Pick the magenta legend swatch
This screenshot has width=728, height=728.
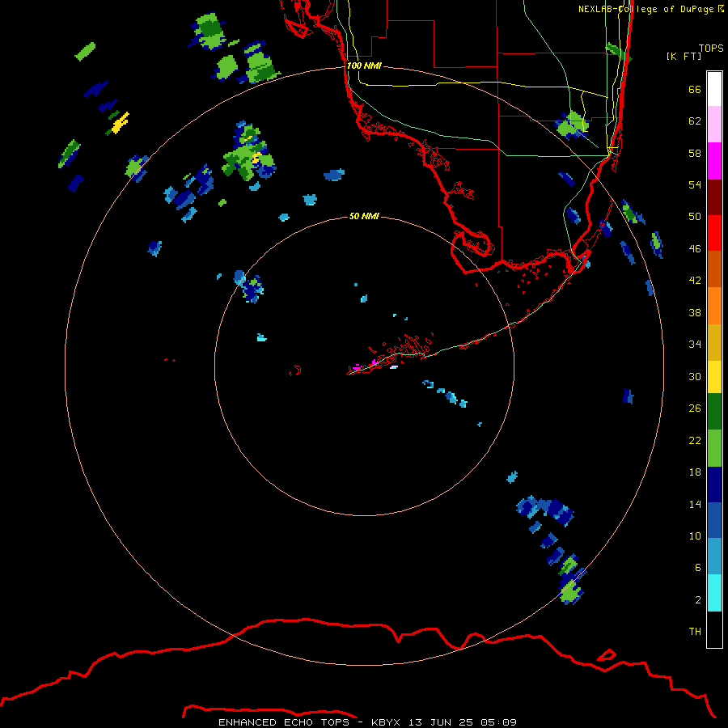point(714,161)
